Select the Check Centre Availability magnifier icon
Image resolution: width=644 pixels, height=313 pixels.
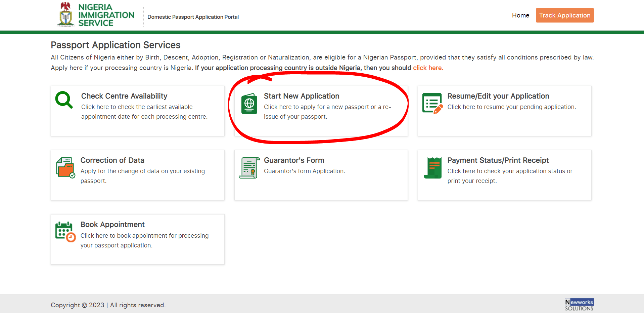click(x=64, y=100)
